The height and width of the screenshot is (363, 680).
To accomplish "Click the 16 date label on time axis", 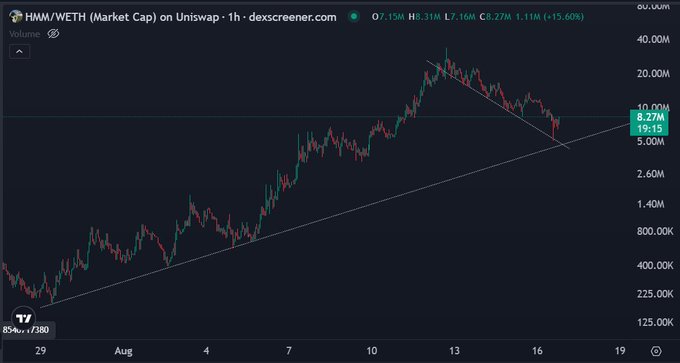I will click(537, 350).
